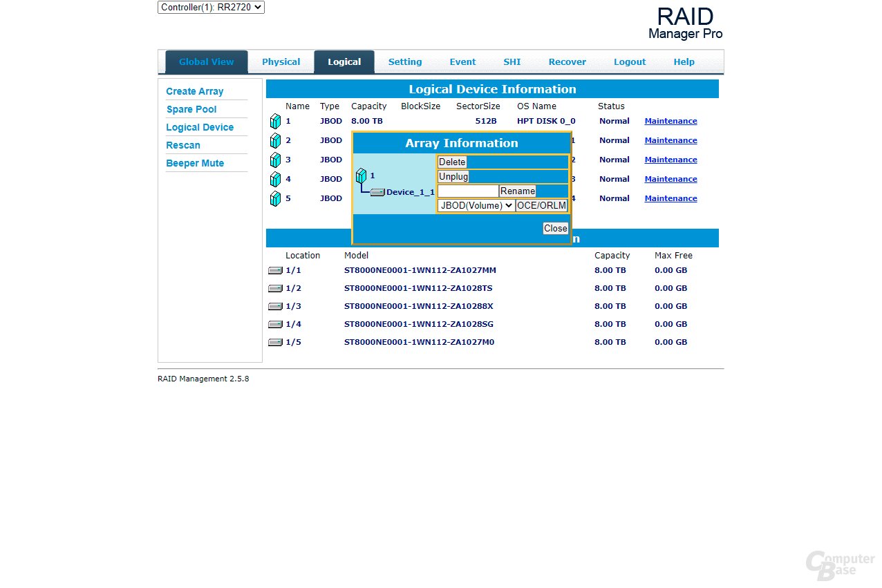The height and width of the screenshot is (588, 882).
Task: Click the logical device icon for array 5
Action: (x=275, y=199)
